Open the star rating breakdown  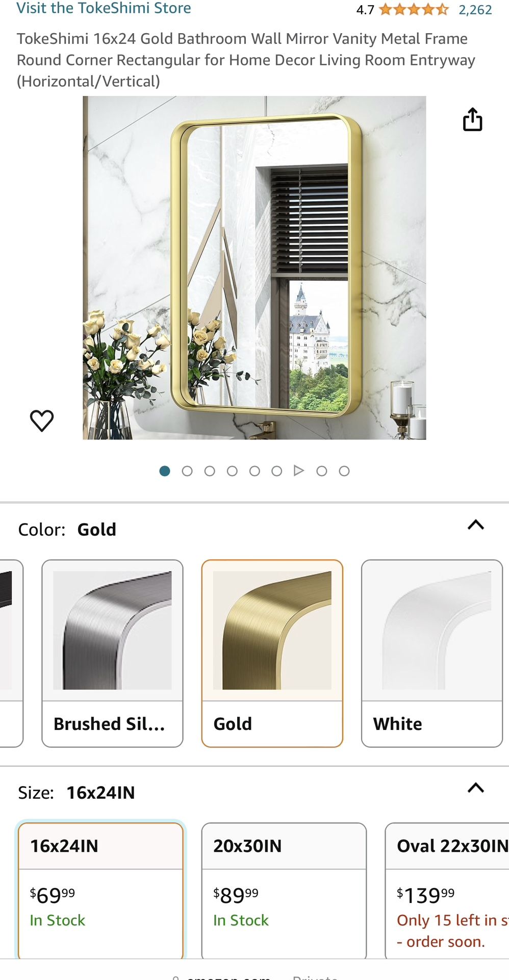point(414,9)
